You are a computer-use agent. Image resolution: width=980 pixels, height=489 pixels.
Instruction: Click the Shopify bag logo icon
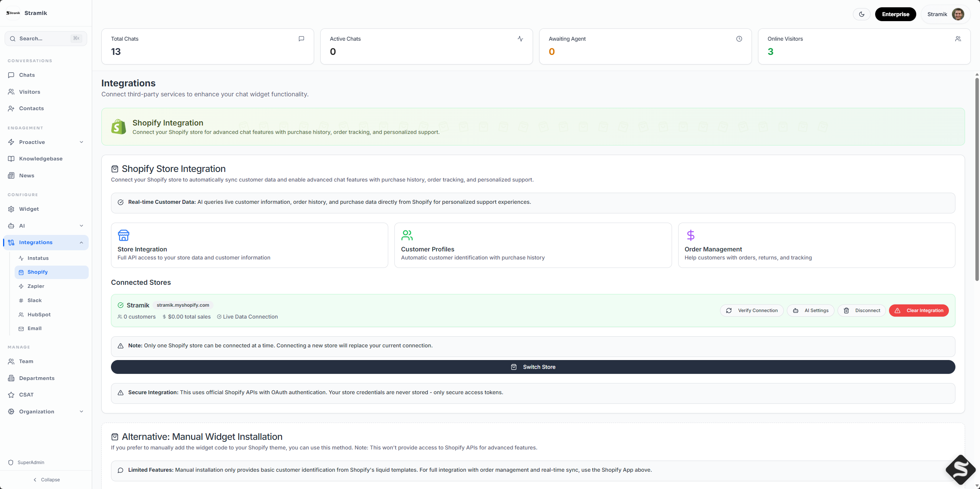click(x=119, y=127)
